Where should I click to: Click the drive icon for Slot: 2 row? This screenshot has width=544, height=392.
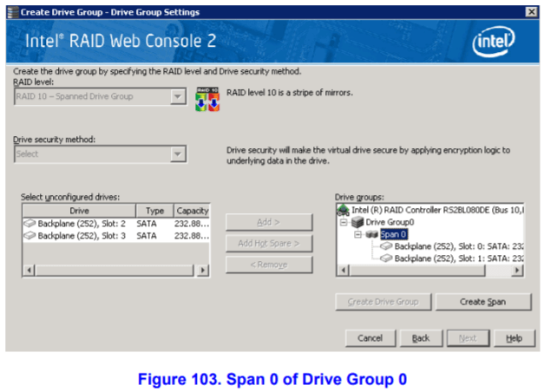pos(29,224)
